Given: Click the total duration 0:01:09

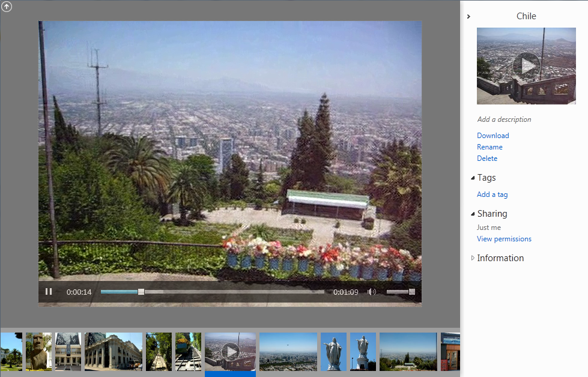Looking at the screenshot, I should [x=346, y=292].
